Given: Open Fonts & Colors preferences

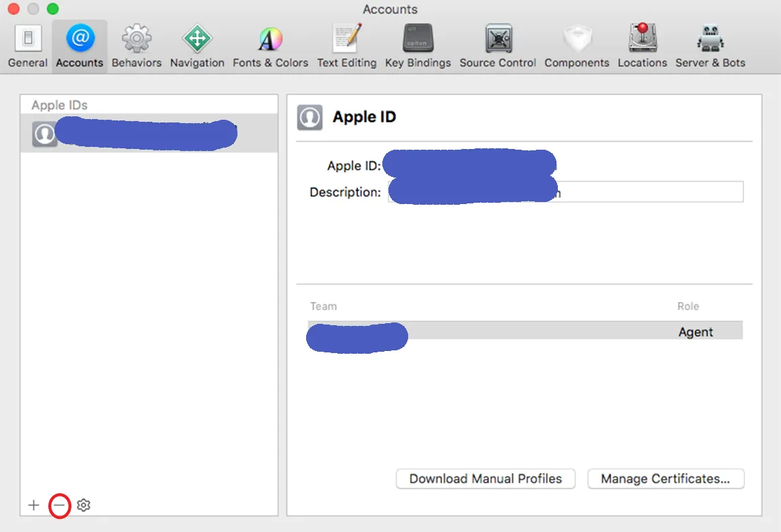Looking at the screenshot, I should point(271,46).
